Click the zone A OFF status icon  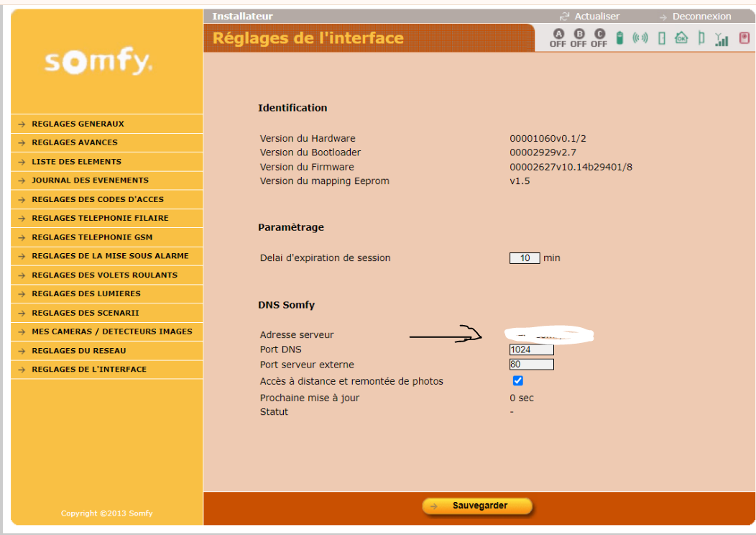[558, 38]
